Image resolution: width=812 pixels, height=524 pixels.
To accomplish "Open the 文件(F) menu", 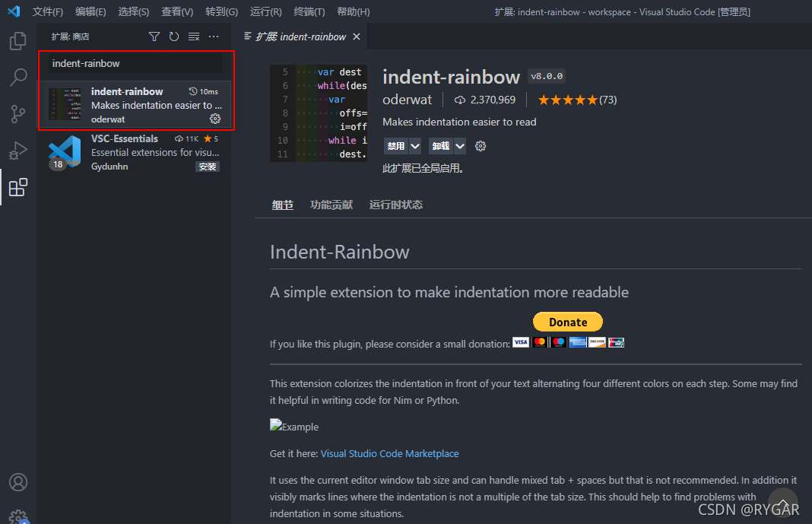I will (48, 11).
